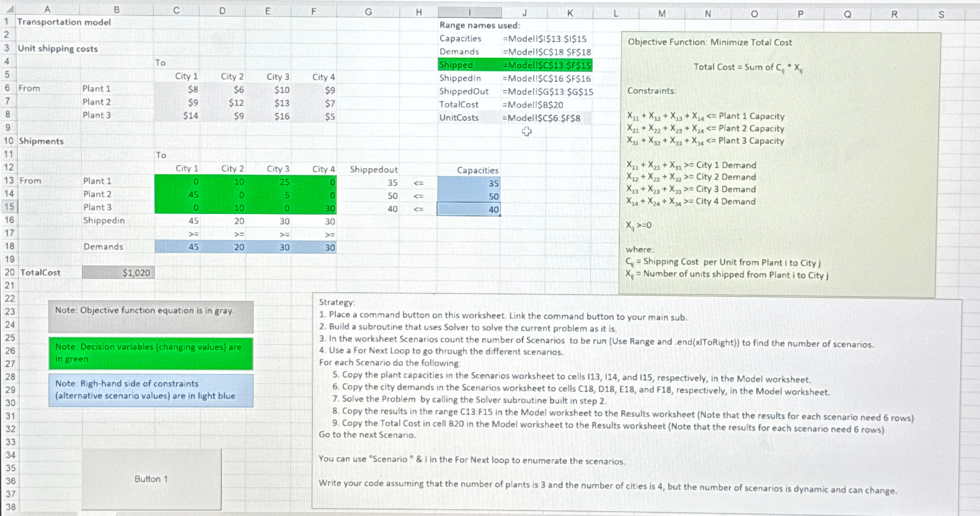The height and width of the screenshot is (516, 980).
Task: Click the $1,020 total cost cell
Action: coord(117,272)
